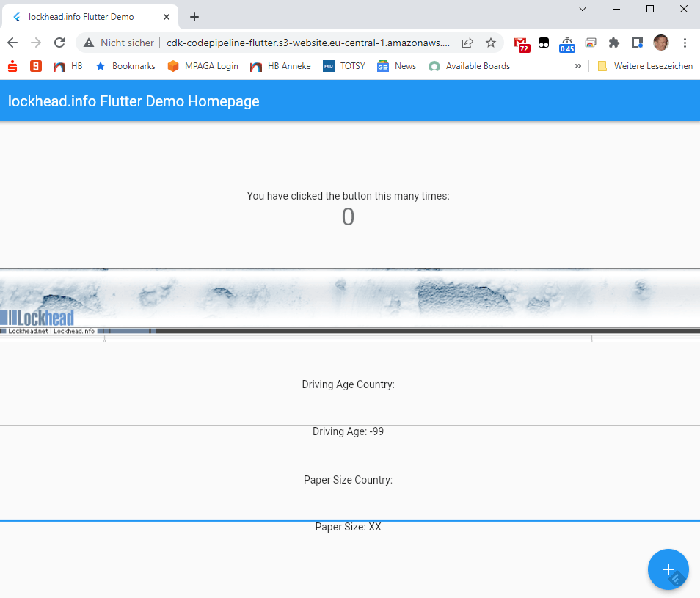Click the Driving Age Country input field

pyautogui.click(x=350, y=411)
